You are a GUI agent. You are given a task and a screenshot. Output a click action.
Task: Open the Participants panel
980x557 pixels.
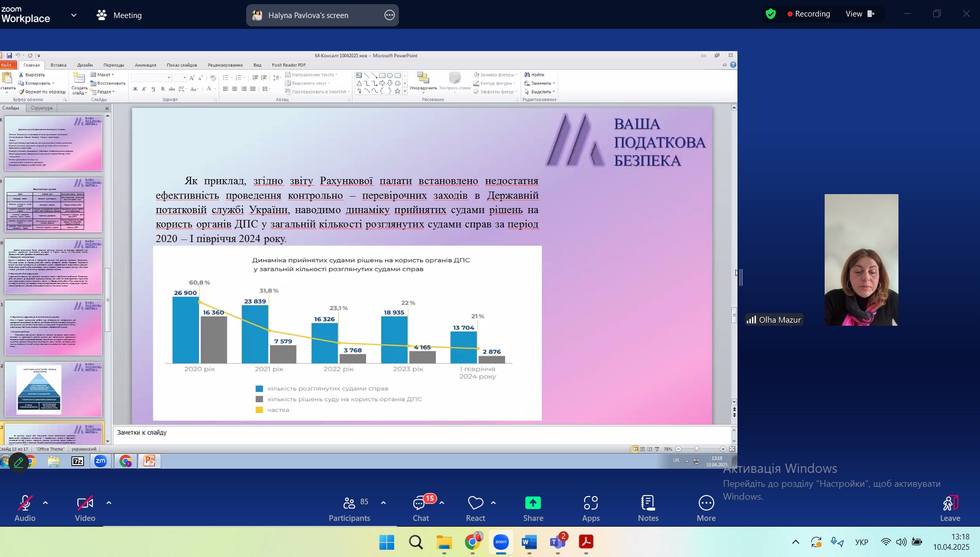tap(349, 508)
